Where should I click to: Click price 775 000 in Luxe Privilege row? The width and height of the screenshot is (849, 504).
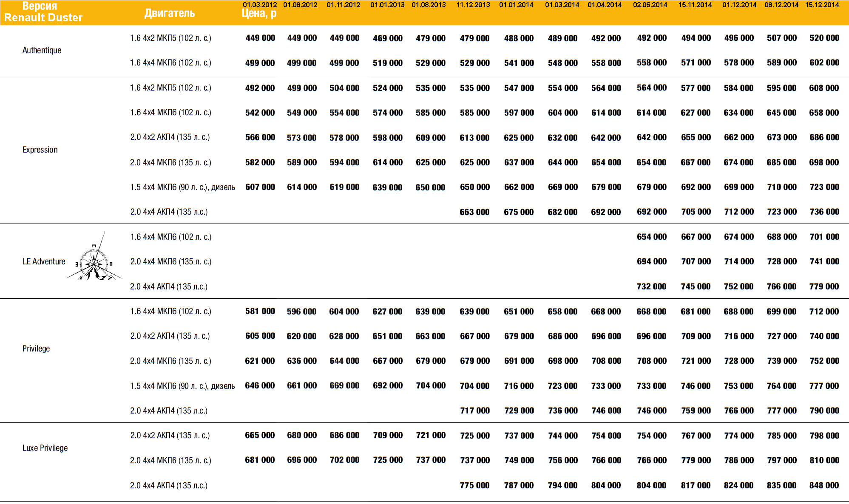tap(474, 485)
